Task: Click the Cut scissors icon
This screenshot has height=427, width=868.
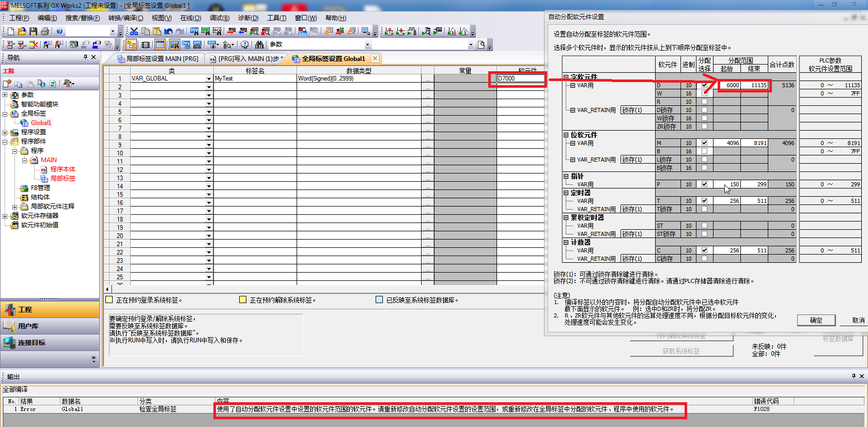Action: pos(134,31)
